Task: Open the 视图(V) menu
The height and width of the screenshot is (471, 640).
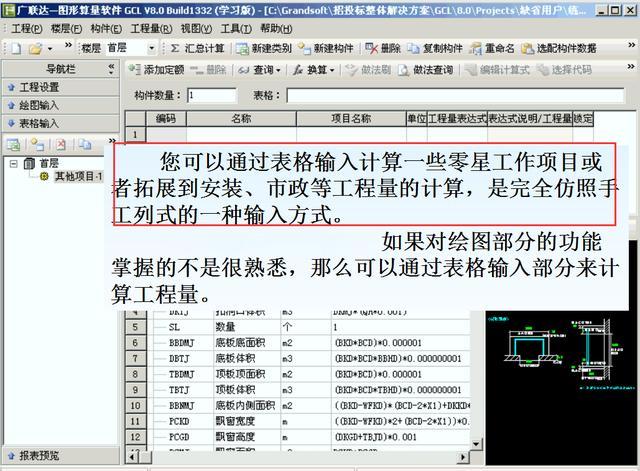Action: (196, 29)
